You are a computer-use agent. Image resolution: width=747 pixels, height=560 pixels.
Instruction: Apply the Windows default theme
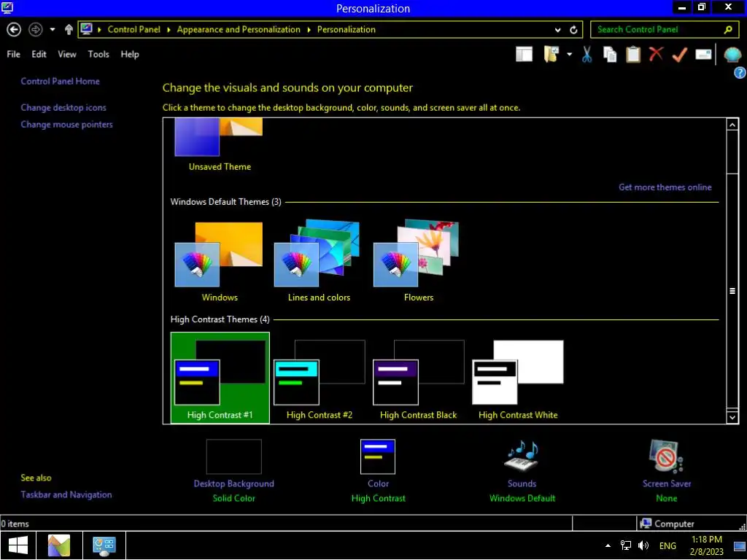pyautogui.click(x=220, y=262)
